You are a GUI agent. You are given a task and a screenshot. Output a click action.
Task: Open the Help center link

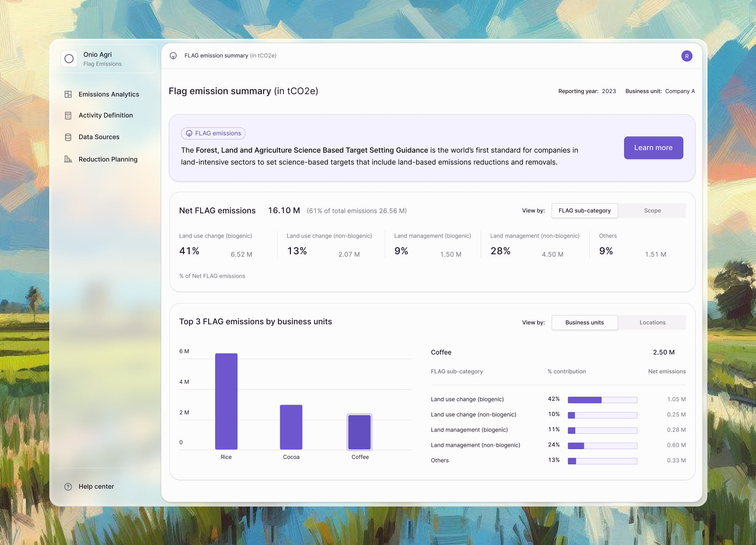tap(89, 486)
